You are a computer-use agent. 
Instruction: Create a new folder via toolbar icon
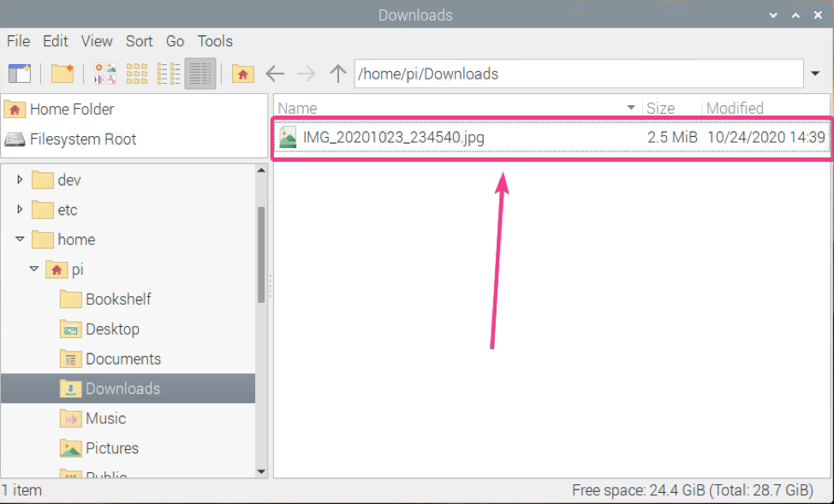(x=63, y=74)
